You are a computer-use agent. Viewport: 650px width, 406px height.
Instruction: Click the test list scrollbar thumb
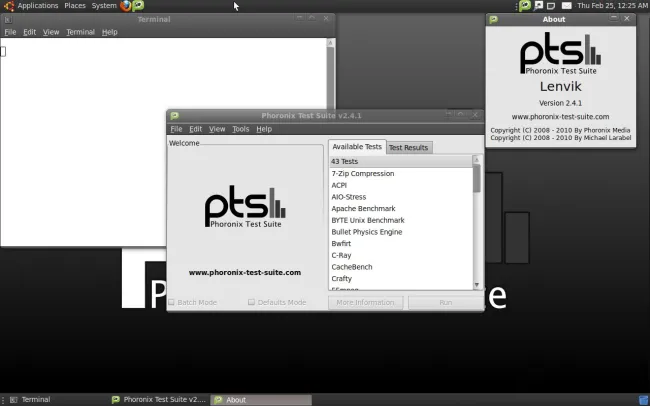tap(477, 178)
